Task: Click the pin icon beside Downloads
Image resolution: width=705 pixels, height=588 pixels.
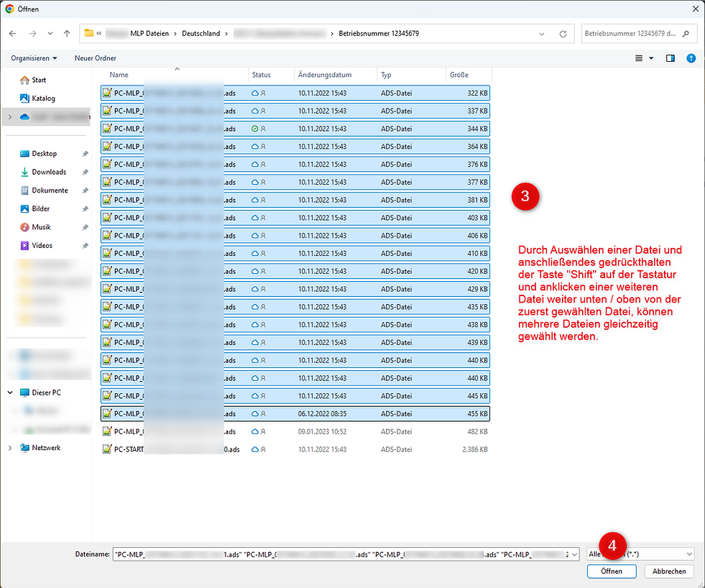Action: coord(85,173)
